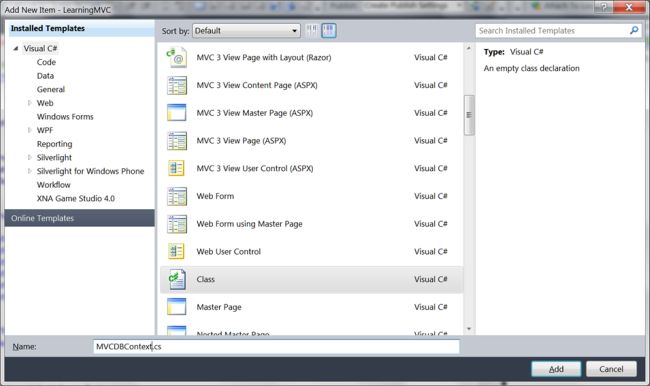Select 'MVC 3 View Content Page (ASPX)' text
This screenshot has width=650, height=386.
point(257,85)
